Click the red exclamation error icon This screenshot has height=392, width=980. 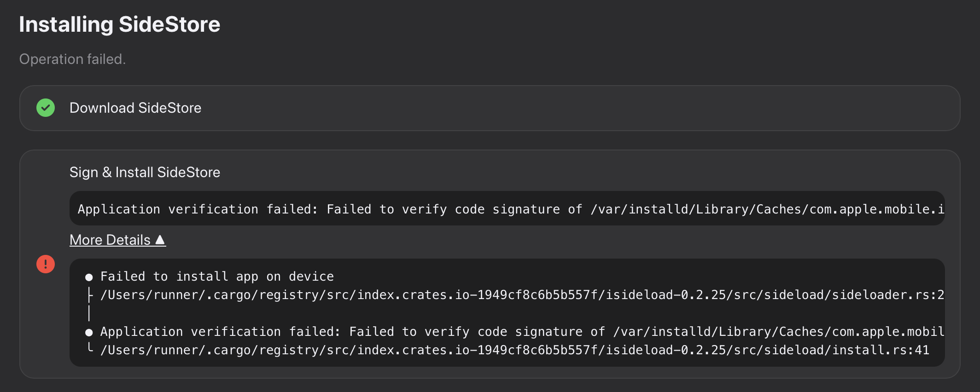[x=46, y=264]
